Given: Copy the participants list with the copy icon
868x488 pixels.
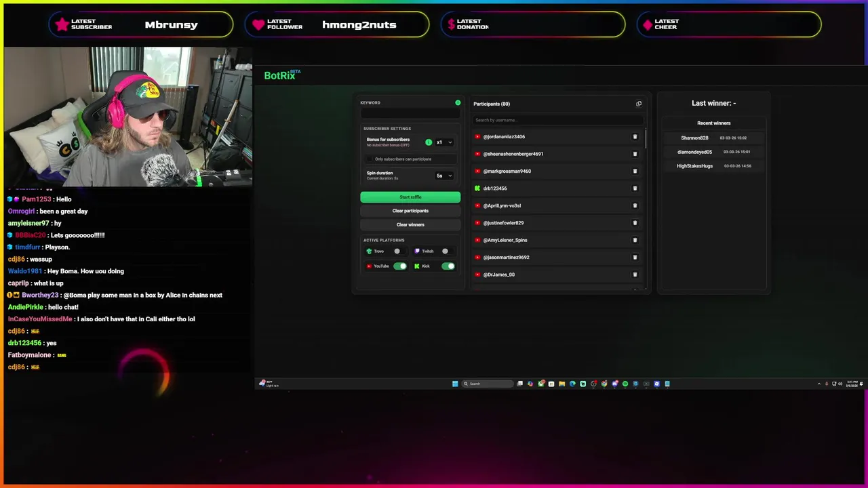Looking at the screenshot, I should [x=638, y=104].
